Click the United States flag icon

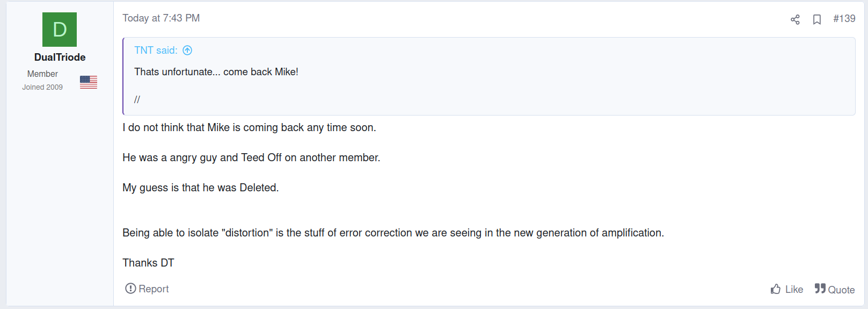tap(89, 82)
